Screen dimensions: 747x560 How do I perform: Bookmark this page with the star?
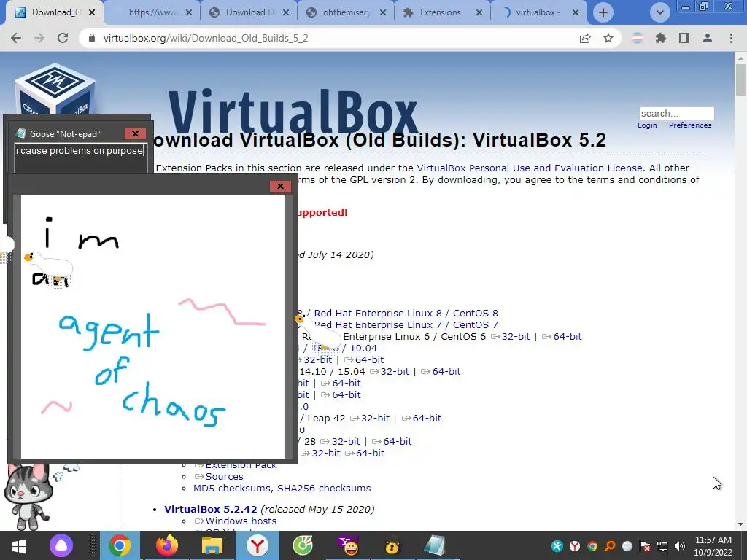[608, 38]
